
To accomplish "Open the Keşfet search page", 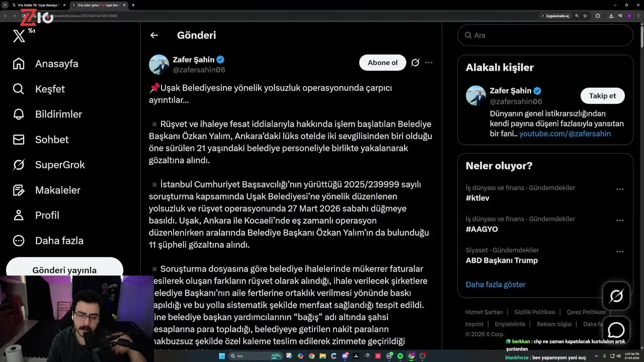I will (39, 89).
